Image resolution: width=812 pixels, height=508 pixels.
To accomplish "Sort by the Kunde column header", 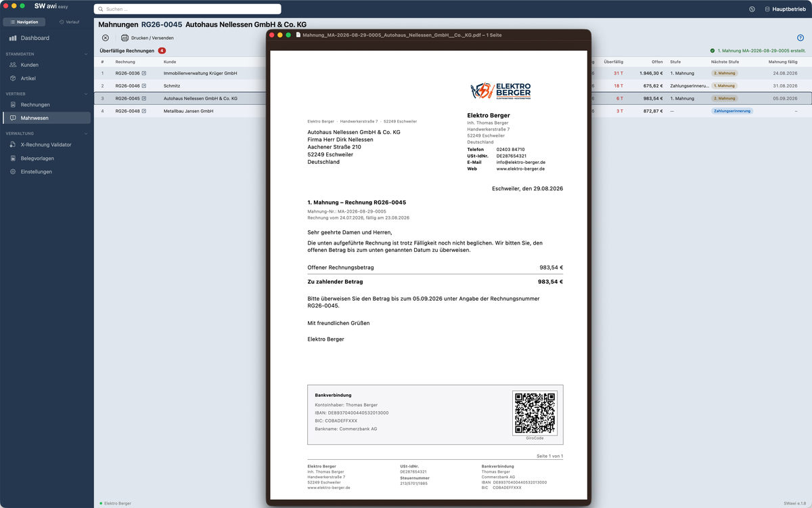I will coord(170,62).
